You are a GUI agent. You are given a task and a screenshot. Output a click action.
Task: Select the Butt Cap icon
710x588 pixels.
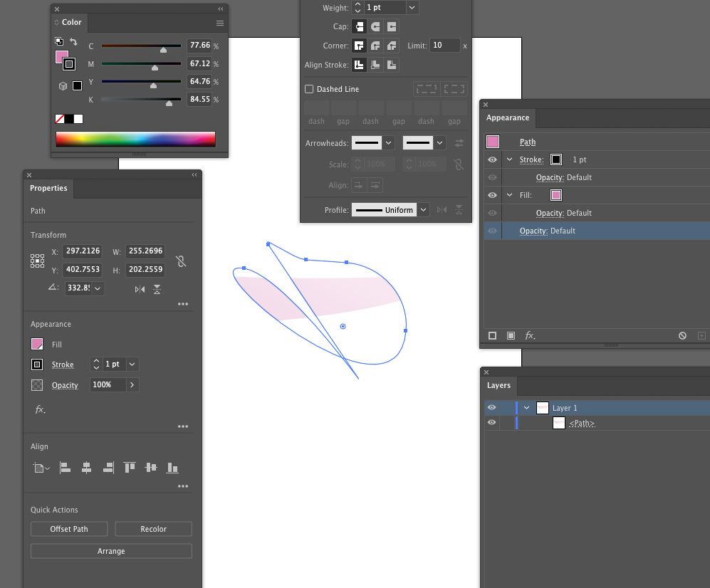pos(359,27)
